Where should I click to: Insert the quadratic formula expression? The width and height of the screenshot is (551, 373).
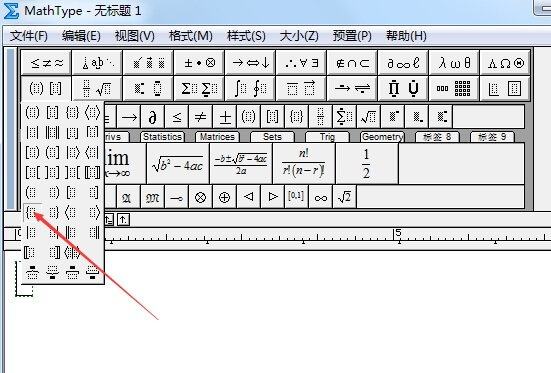[x=241, y=163]
